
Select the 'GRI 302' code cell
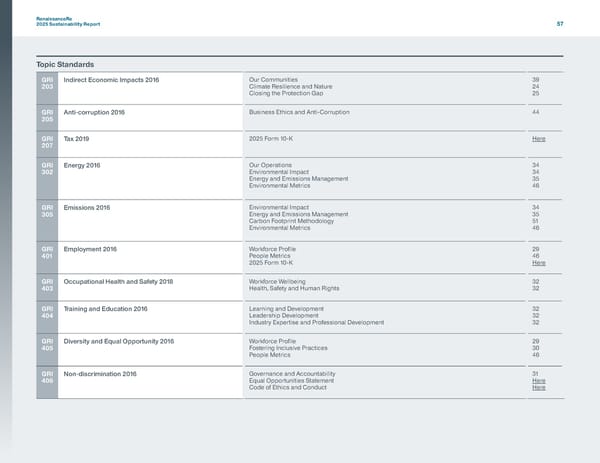(47, 178)
